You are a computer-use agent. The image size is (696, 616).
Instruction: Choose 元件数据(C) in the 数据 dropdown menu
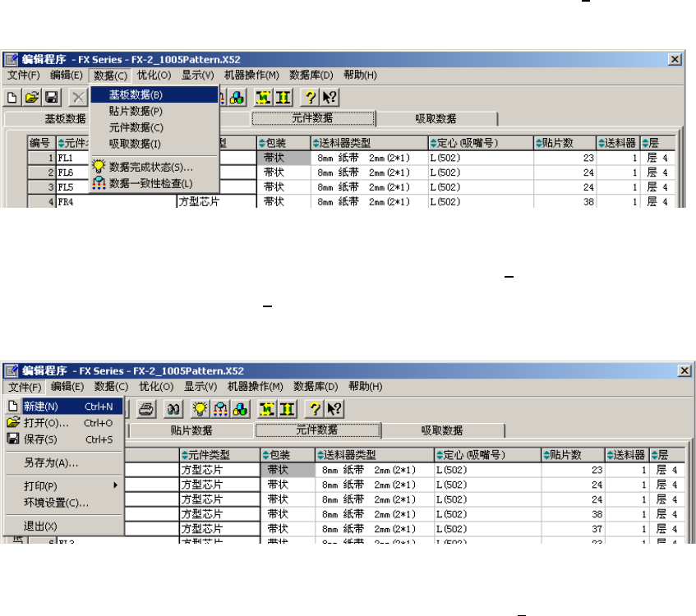[x=154, y=127]
